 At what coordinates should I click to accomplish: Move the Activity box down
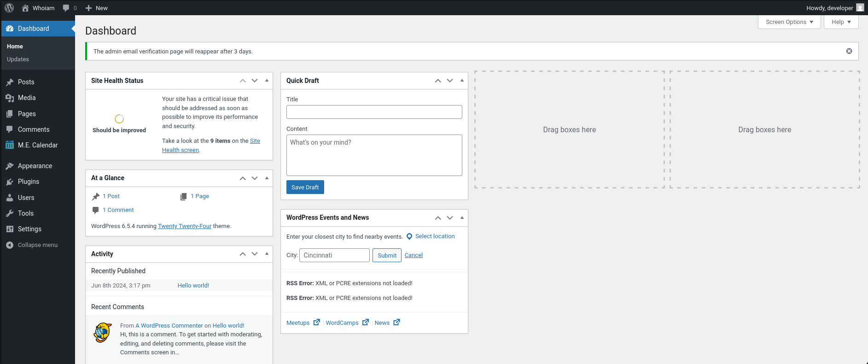coord(255,254)
